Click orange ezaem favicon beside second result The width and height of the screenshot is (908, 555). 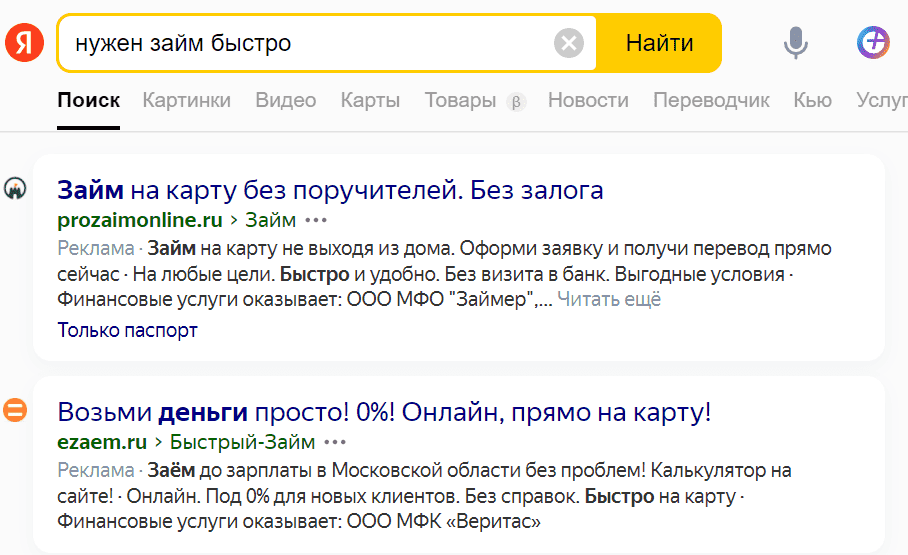point(15,410)
